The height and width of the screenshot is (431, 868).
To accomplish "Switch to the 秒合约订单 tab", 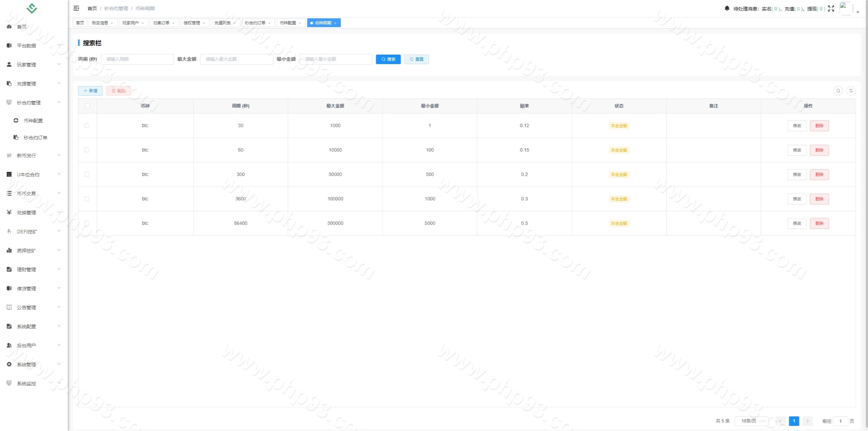I will click(255, 23).
